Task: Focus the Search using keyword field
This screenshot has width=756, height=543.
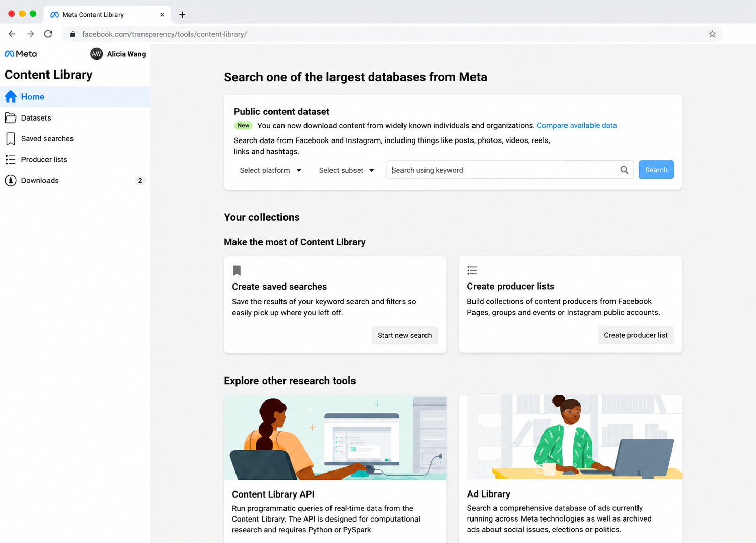Action: pyautogui.click(x=510, y=170)
